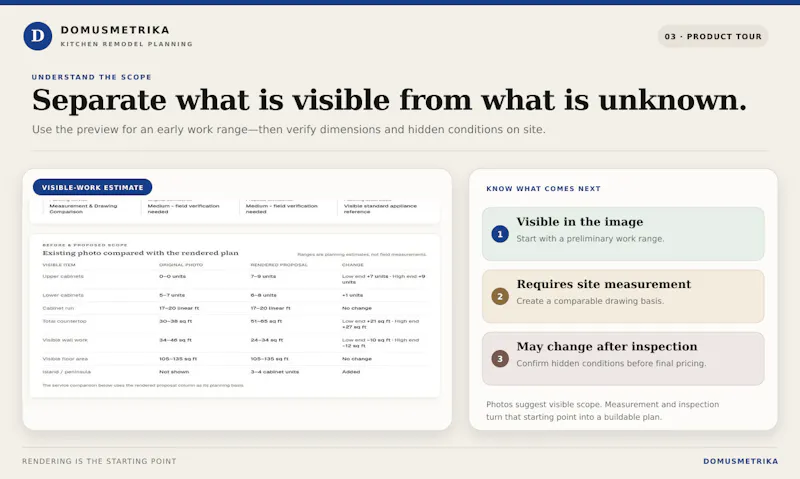Click the Understand the Scope label

tap(91, 77)
